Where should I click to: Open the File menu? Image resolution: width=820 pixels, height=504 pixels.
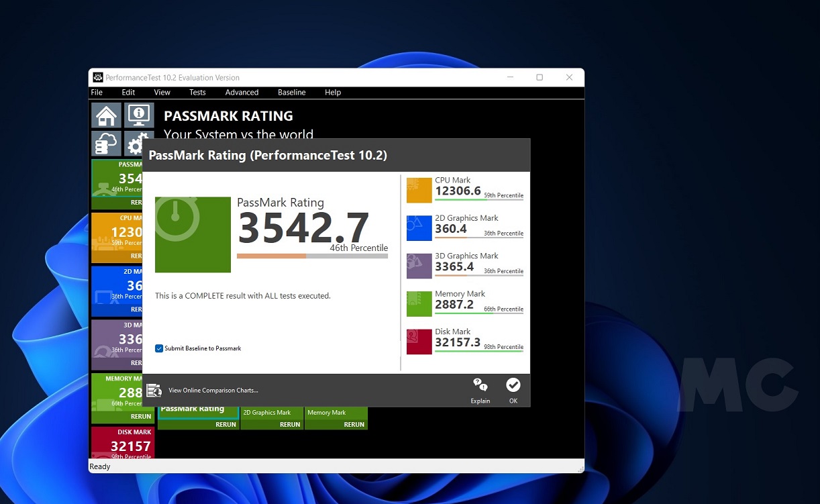click(97, 93)
